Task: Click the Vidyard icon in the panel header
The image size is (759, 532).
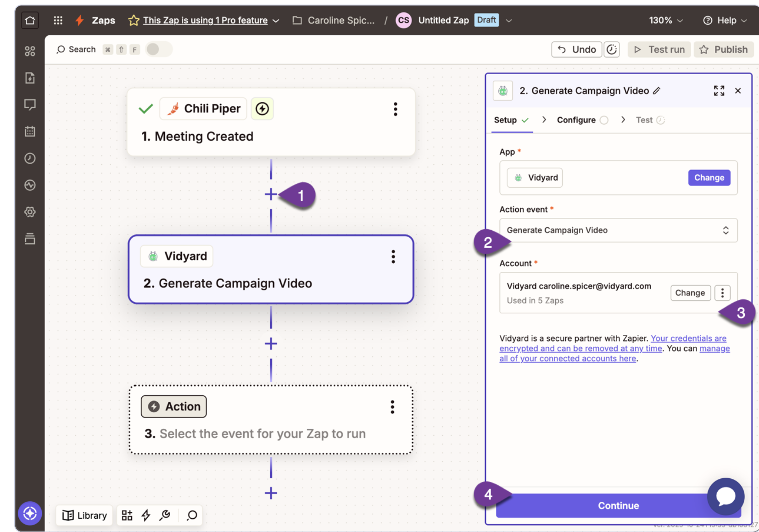Action: (503, 91)
